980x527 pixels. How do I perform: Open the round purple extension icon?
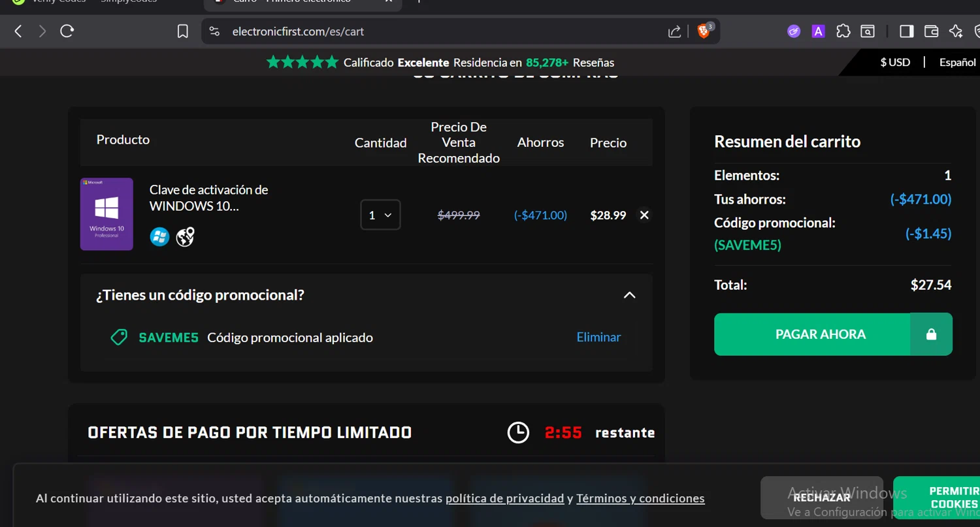[794, 31]
